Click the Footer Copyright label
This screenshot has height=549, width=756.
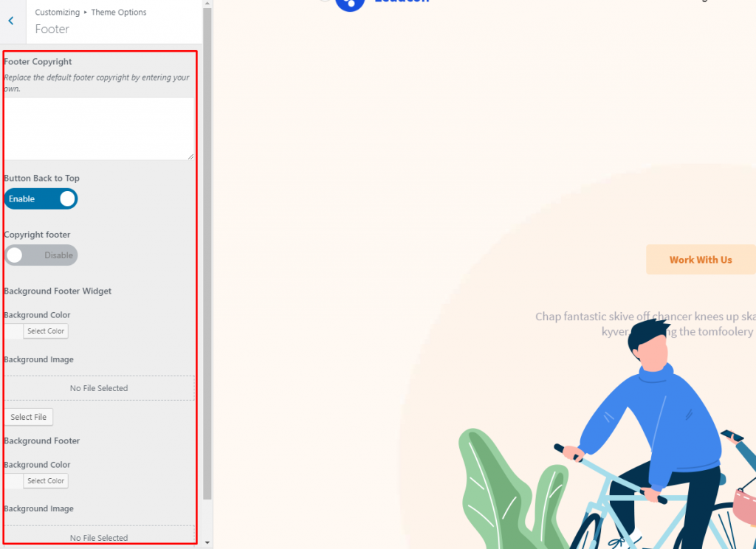pyautogui.click(x=38, y=62)
